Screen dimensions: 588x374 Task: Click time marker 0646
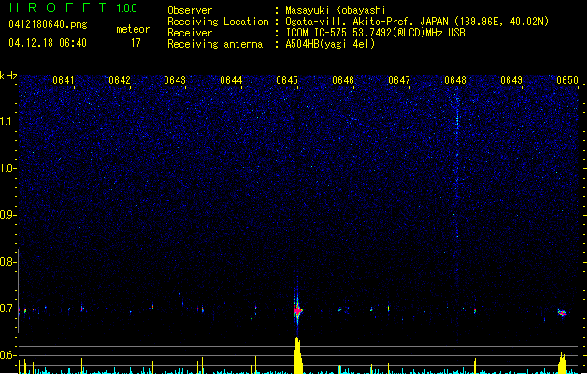[x=343, y=80]
